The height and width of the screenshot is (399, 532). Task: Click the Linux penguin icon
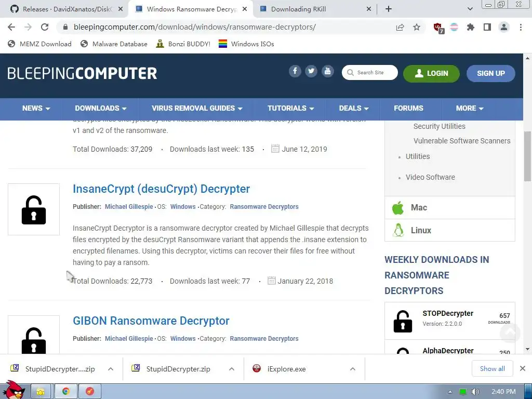pyautogui.click(x=398, y=230)
